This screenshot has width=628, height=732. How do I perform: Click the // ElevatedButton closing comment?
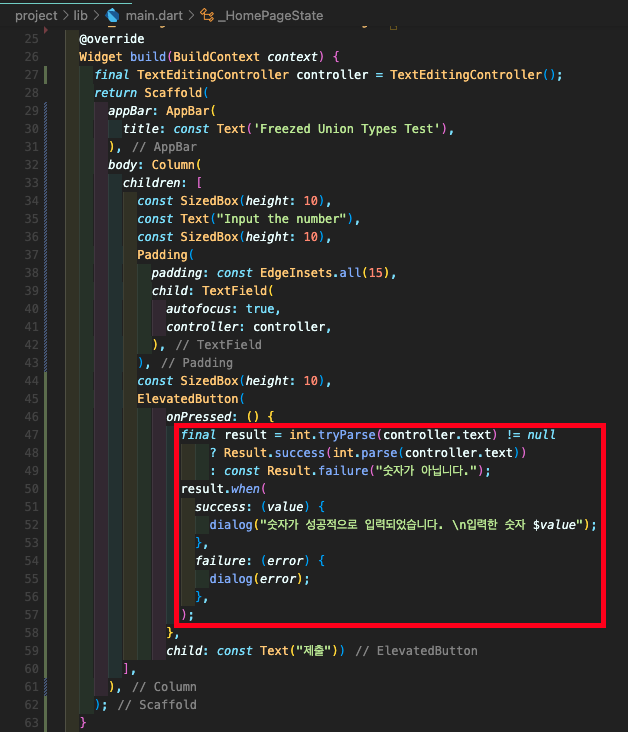(416, 651)
